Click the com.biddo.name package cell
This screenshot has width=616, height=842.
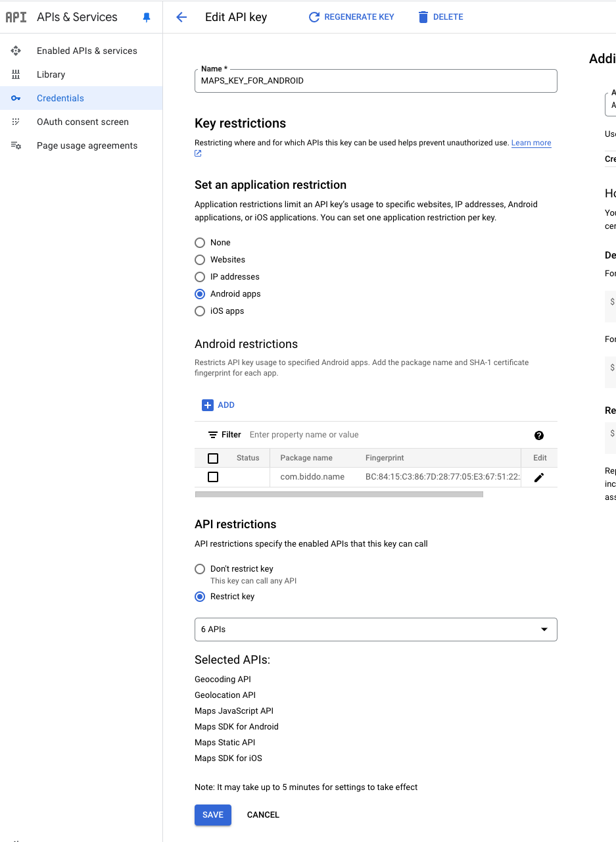312,477
